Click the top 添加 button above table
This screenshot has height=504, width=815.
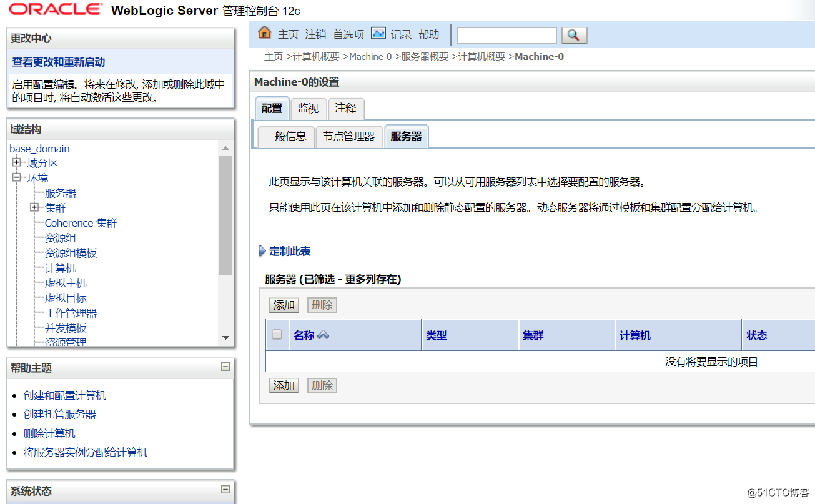coord(284,305)
